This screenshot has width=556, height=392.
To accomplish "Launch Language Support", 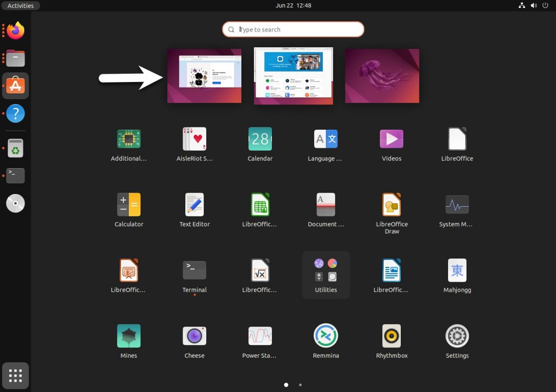I will point(326,145).
